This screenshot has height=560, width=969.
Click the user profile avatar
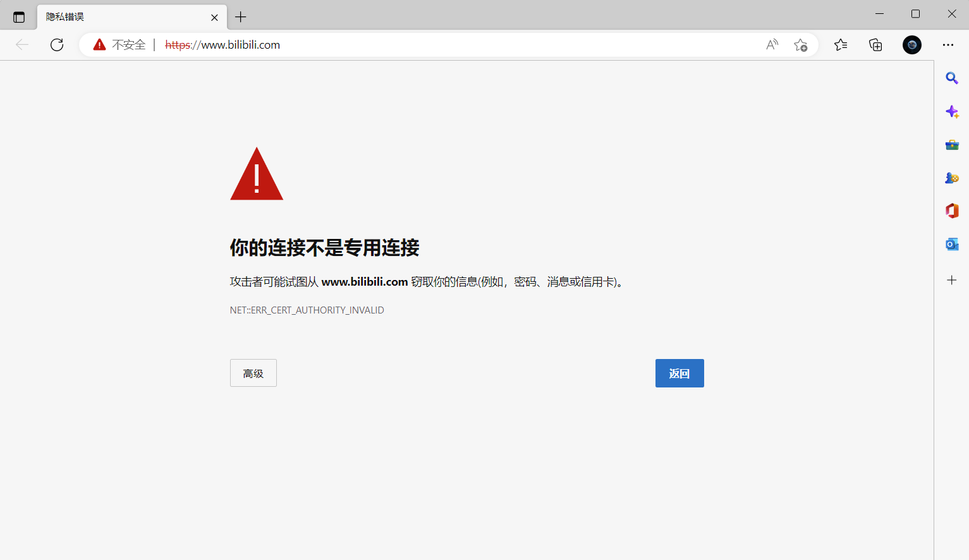tap(911, 45)
